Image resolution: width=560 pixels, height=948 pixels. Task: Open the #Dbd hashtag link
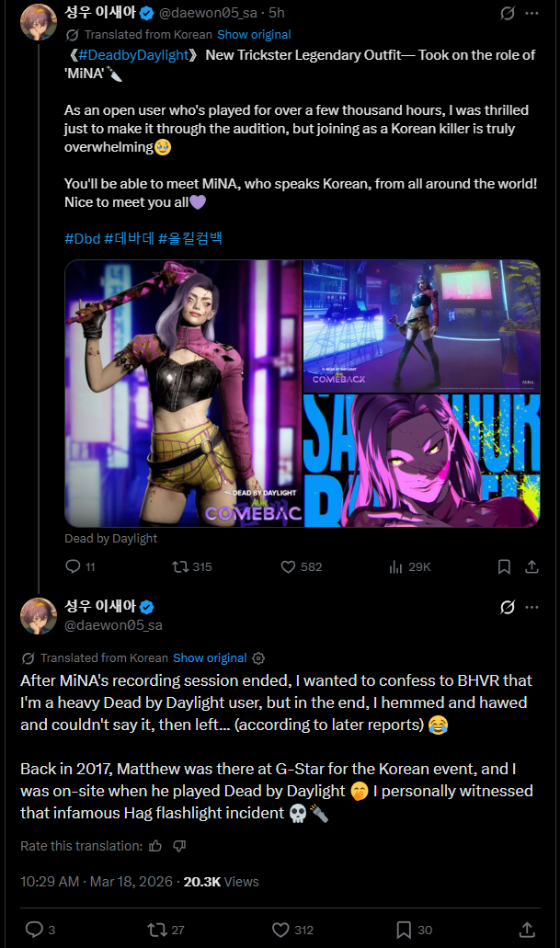coord(82,238)
